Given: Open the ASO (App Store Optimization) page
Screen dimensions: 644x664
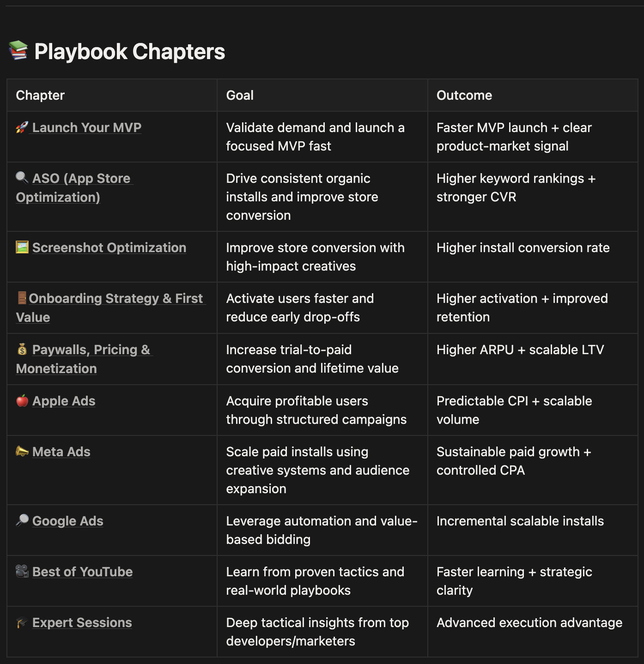Looking at the screenshot, I should [81, 178].
